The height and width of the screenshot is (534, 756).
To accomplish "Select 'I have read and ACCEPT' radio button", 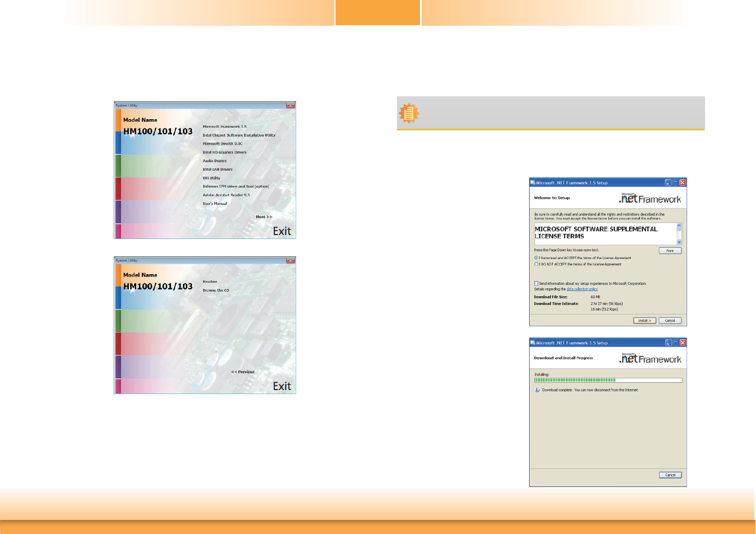I will (x=536, y=258).
